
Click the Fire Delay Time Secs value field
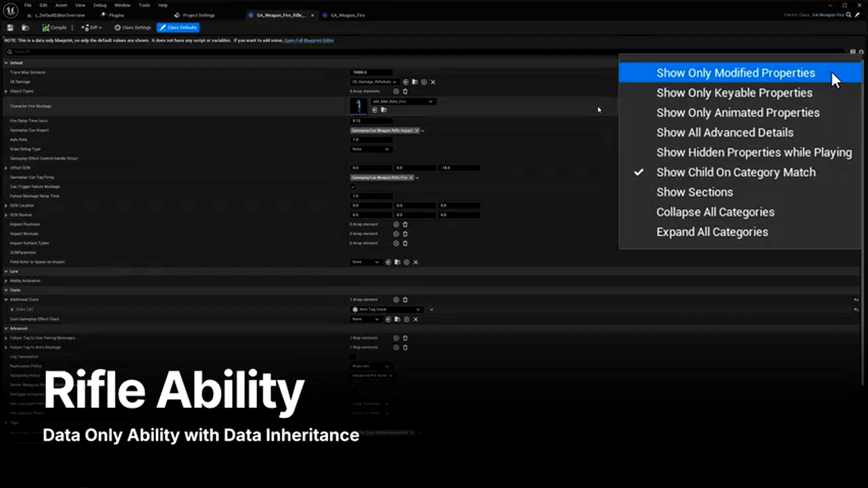coord(371,121)
